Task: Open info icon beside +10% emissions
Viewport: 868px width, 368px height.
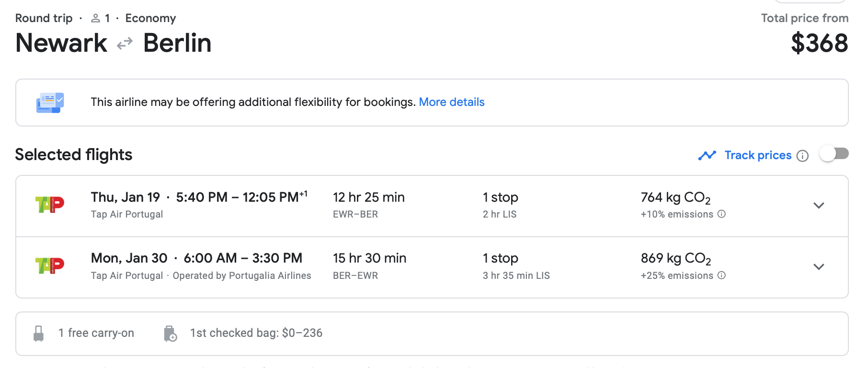Action: 721,214
